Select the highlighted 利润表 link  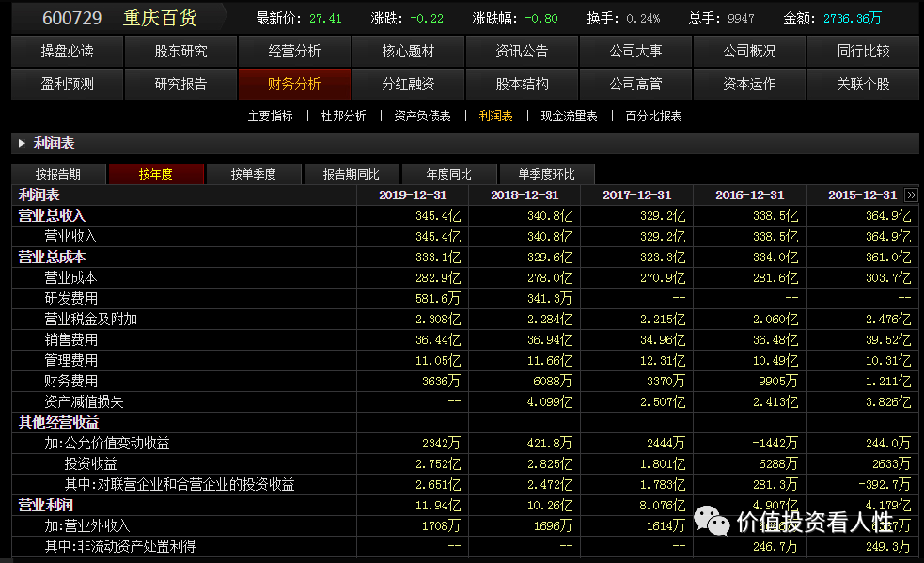coord(496,117)
